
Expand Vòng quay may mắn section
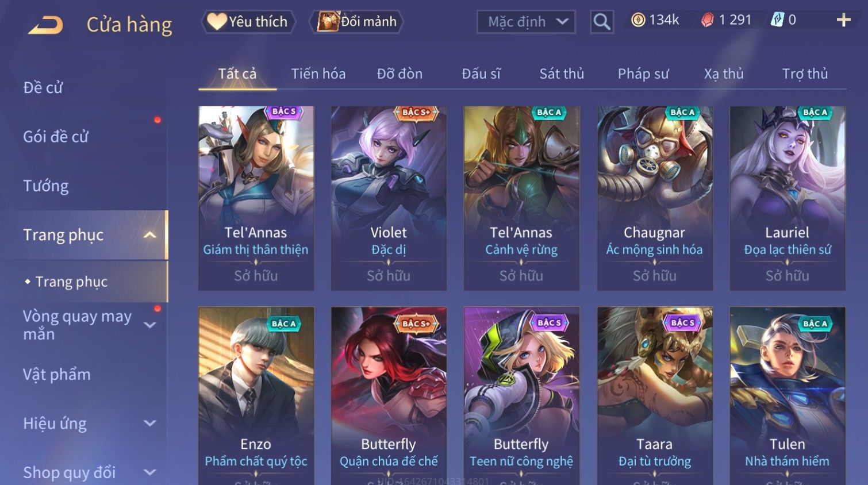click(149, 325)
